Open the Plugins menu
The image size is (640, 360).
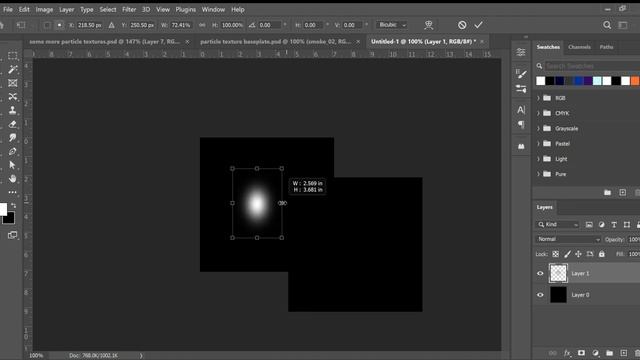(x=185, y=9)
